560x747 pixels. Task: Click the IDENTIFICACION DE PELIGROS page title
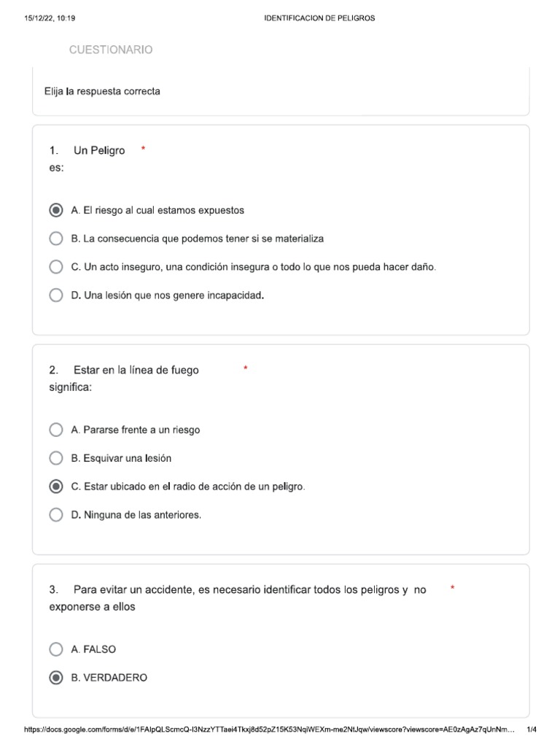[x=319, y=18]
